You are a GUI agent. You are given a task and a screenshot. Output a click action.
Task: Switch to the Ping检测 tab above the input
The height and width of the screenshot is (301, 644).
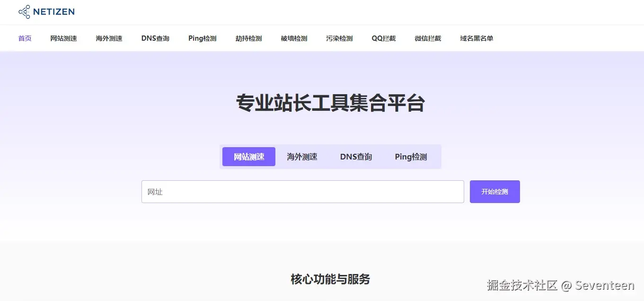click(411, 157)
